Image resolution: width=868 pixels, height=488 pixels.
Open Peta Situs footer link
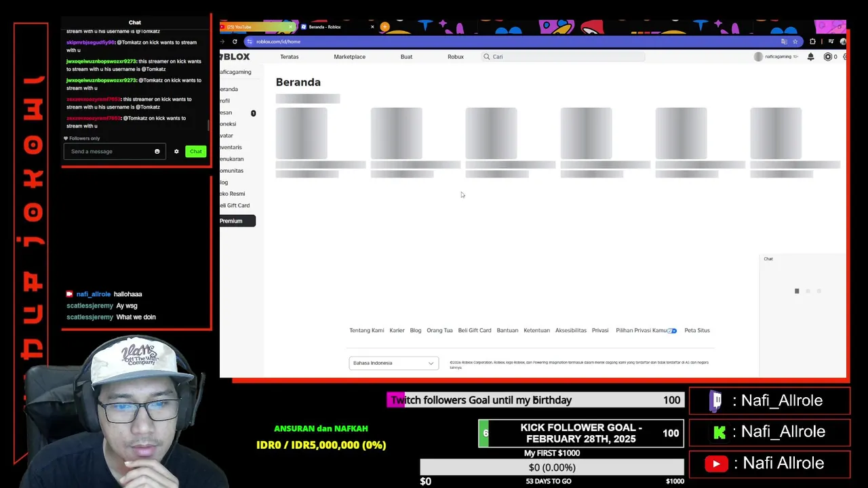pyautogui.click(x=697, y=331)
